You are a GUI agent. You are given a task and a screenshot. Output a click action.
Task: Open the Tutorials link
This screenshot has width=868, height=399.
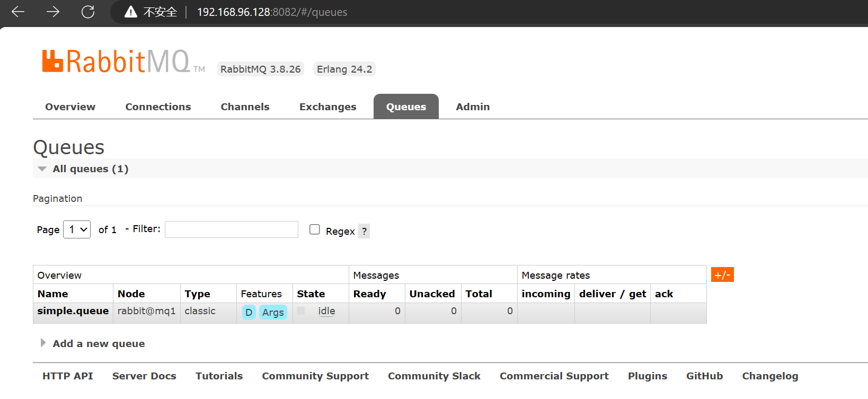coord(219,376)
